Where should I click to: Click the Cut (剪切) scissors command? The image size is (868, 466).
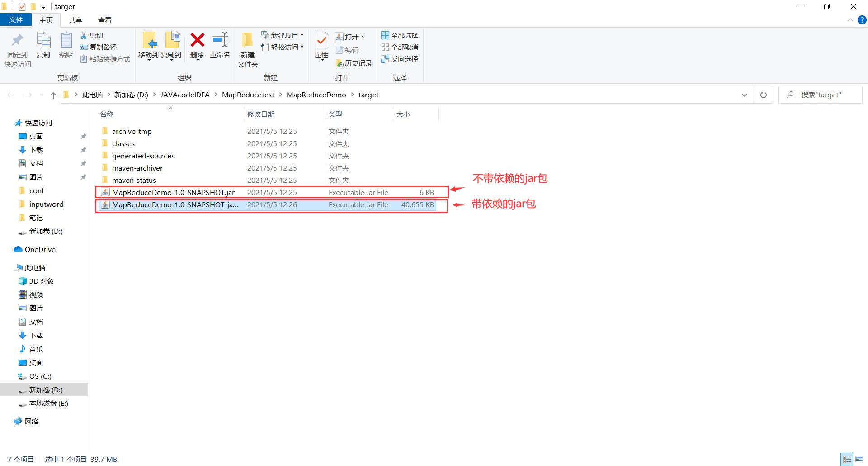point(92,35)
